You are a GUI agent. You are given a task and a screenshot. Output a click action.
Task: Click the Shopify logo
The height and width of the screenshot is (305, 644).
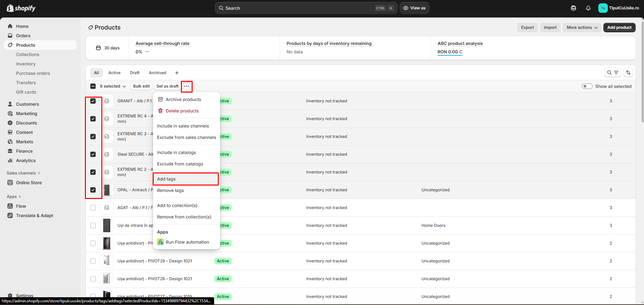21,8
